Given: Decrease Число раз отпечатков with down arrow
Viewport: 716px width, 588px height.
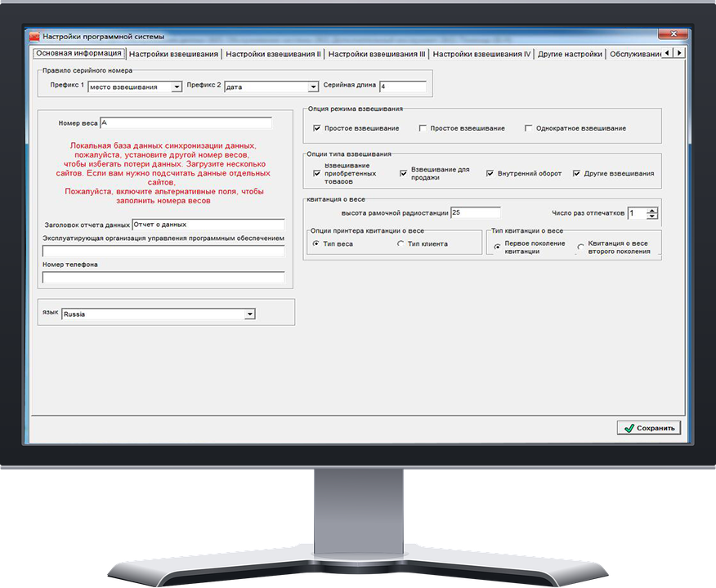Looking at the screenshot, I should 651,216.
